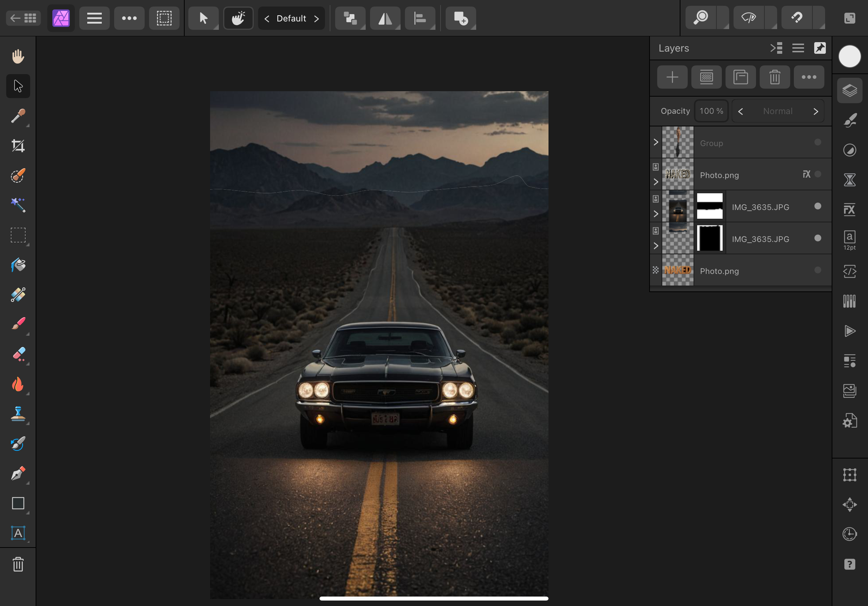Expand the upper IMG_3635.JPG layer
868x606 pixels.
point(656,214)
